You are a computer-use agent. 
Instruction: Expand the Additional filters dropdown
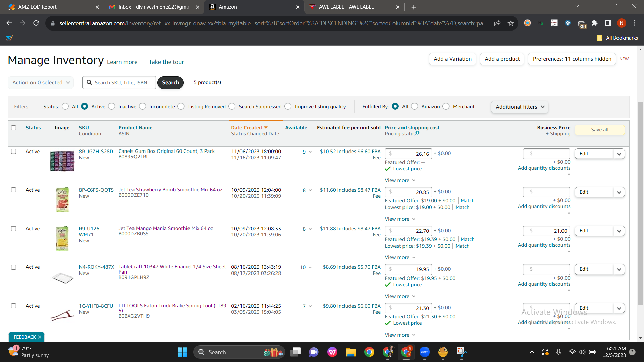coord(520,107)
